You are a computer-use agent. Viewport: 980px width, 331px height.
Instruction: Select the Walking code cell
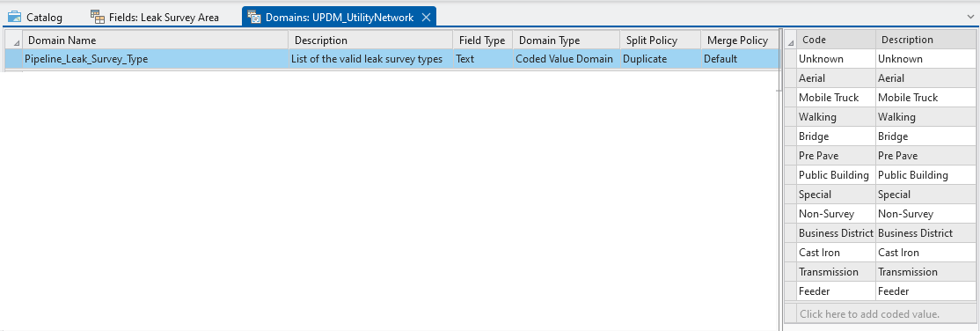pyautogui.click(x=837, y=117)
